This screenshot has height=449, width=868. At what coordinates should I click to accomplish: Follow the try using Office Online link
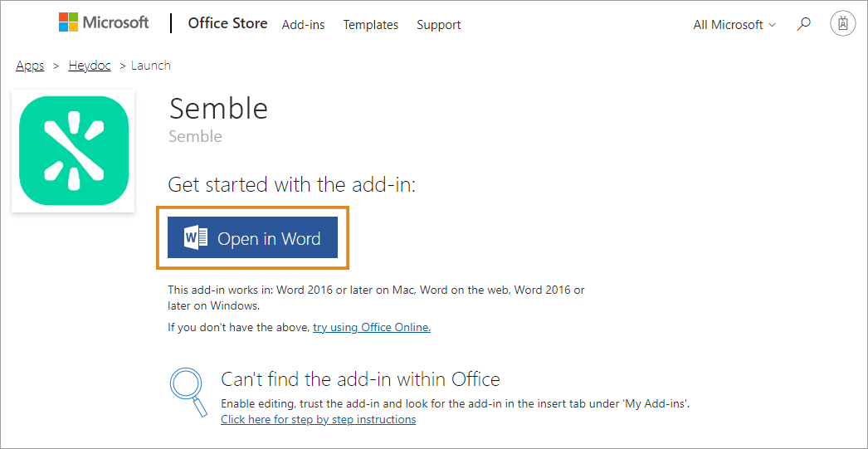click(372, 327)
